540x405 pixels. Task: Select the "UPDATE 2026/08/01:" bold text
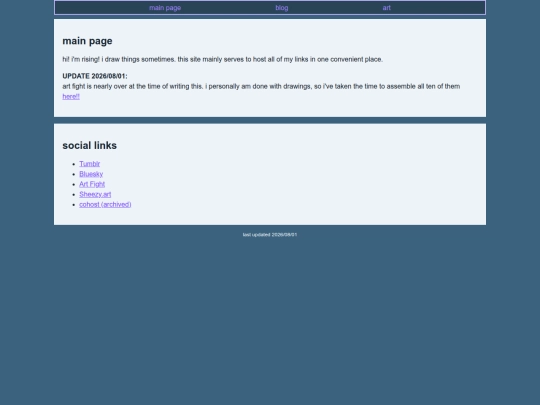pyautogui.click(x=95, y=76)
